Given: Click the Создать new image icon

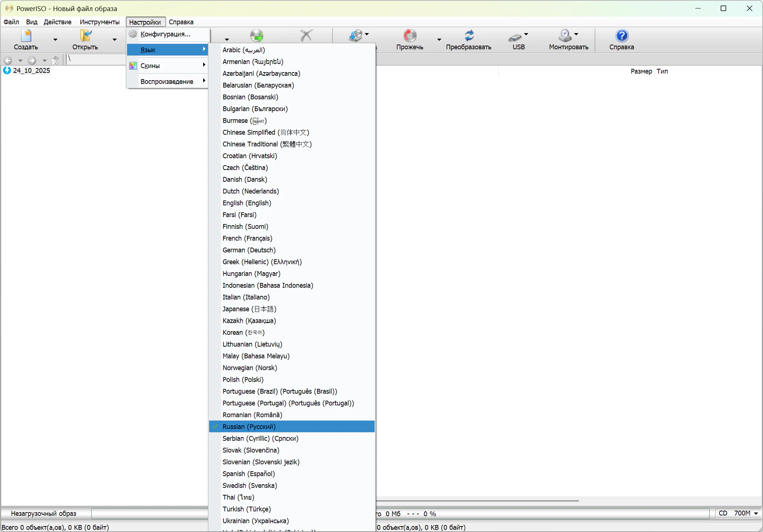Looking at the screenshot, I should point(26,36).
